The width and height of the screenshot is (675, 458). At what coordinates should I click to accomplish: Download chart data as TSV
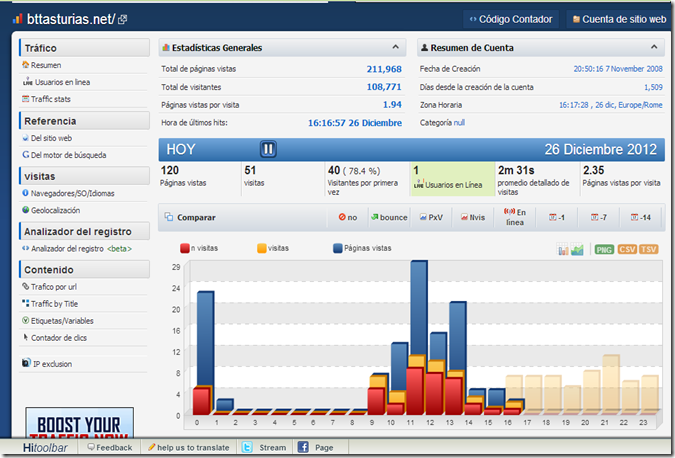(648, 249)
